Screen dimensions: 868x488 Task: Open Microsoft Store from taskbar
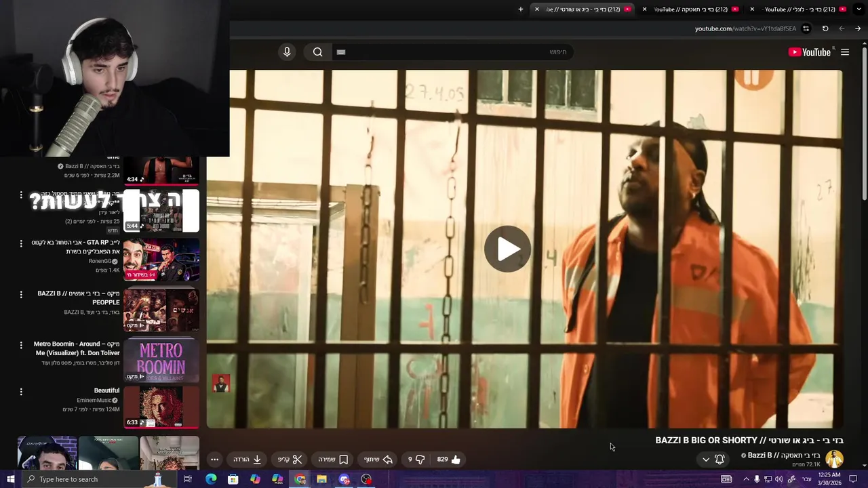click(233, 479)
